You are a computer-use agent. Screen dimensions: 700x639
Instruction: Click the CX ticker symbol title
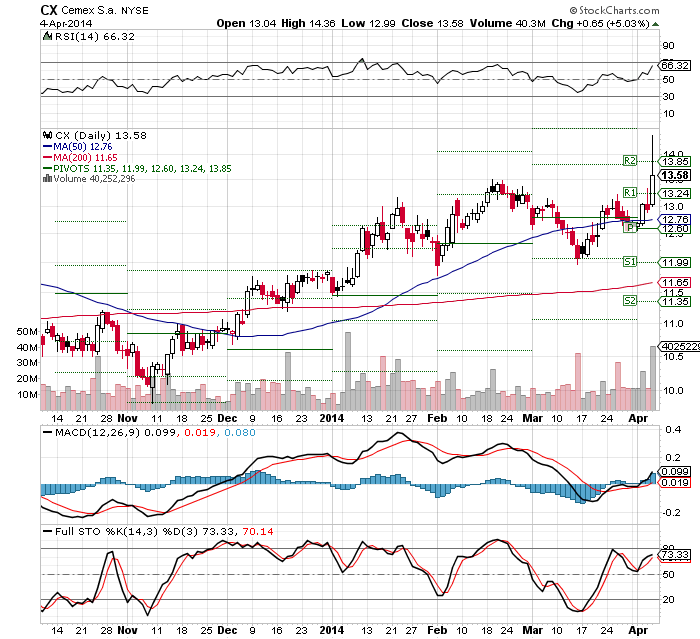coord(49,10)
